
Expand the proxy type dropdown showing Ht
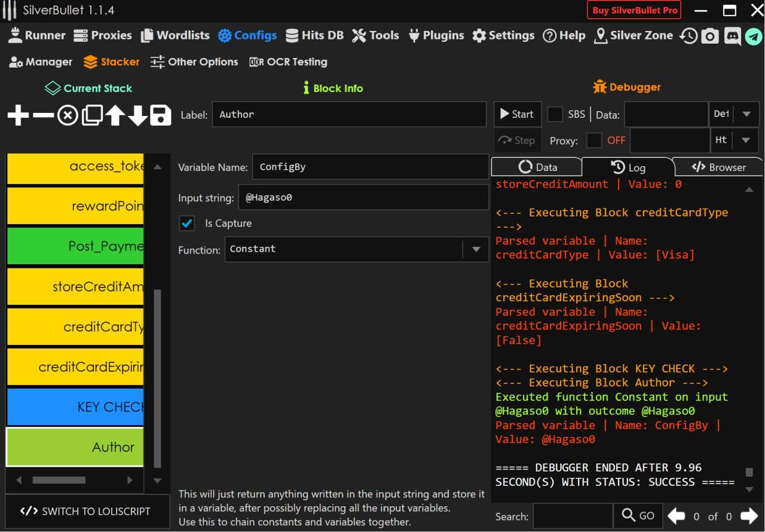(x=746, y=140)
